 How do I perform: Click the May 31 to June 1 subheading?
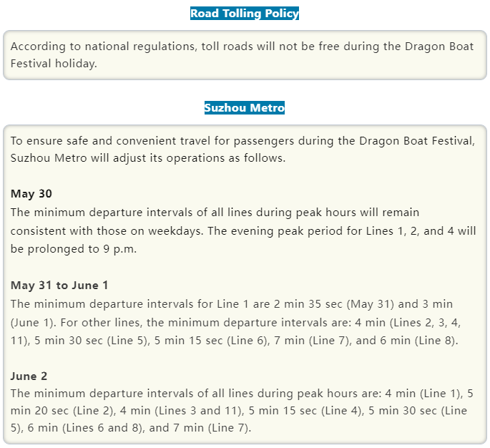point(59,285)
